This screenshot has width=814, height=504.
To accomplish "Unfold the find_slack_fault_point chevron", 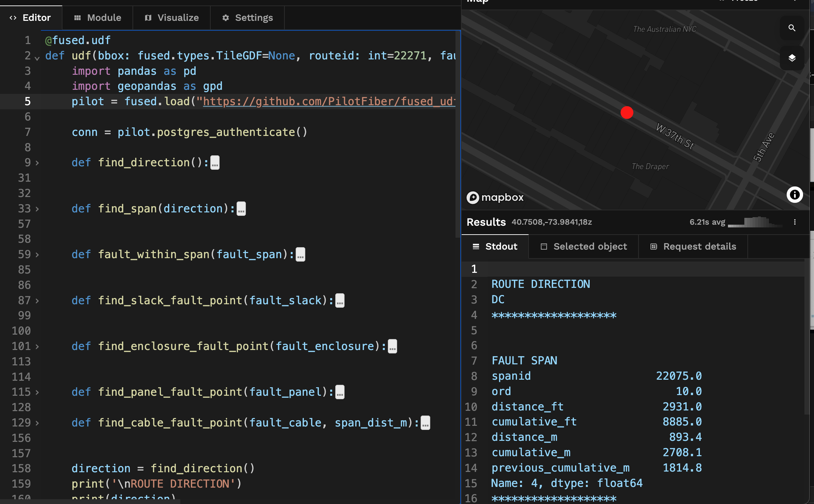I will click(37, 300).
